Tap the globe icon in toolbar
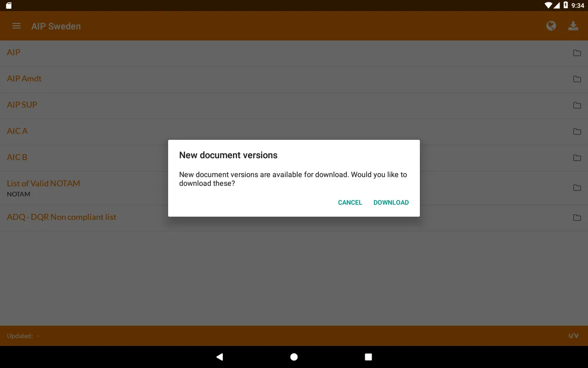Screen dimensions: 588x368 point(551,26)
